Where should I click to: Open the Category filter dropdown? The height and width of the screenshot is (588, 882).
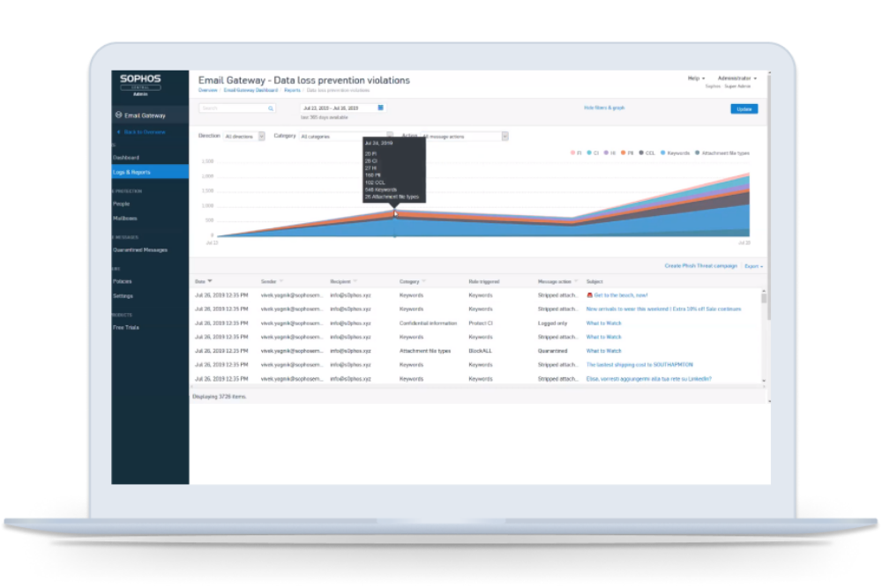pyautogui.click(x=346, y=137)
